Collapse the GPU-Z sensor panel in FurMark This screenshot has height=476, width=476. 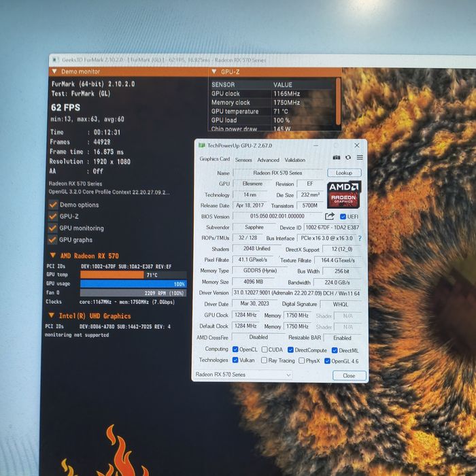[214, 71]
